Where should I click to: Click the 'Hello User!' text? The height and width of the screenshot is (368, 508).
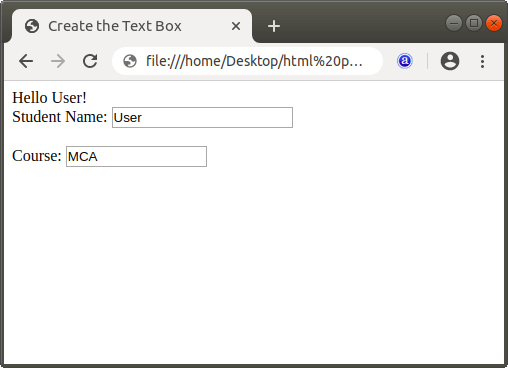[x=49, y=98]
